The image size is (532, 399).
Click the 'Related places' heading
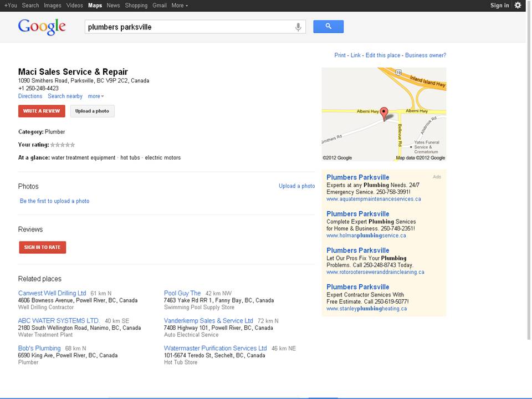click(x=40, y=279)
